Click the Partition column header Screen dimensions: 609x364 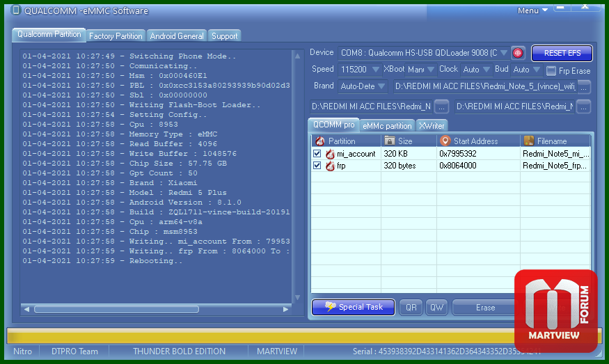(x=347, y=141)
